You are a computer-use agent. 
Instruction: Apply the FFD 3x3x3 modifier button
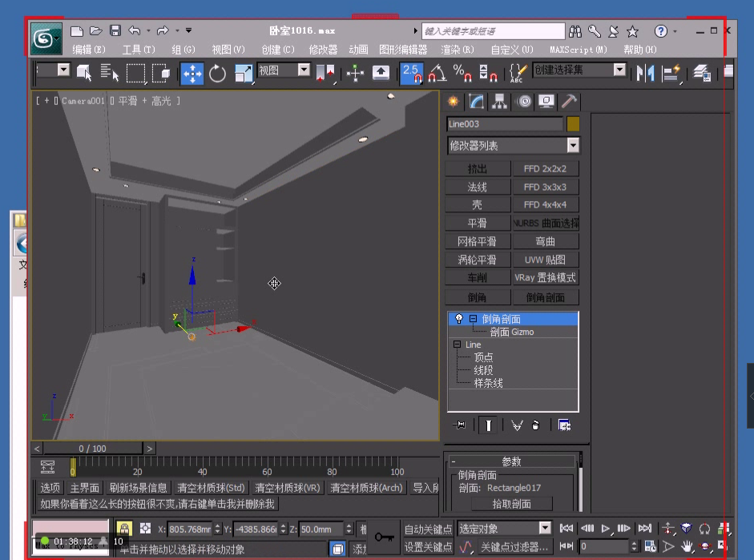click(546, 187)
